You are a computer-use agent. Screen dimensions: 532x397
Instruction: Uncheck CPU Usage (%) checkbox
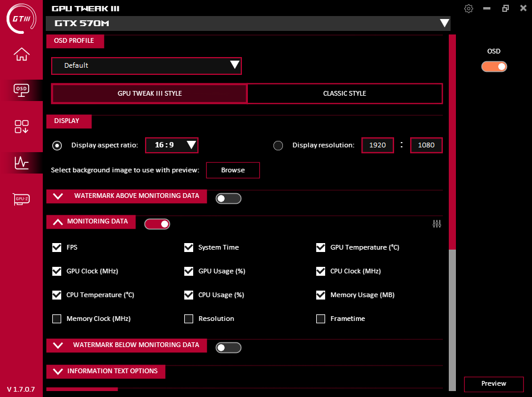[x=188, y=295]
